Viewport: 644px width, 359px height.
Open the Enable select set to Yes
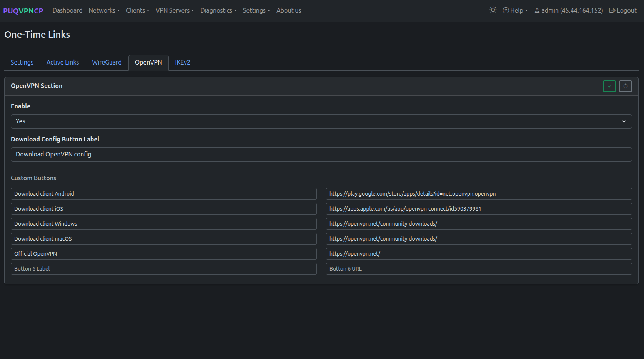(x=321, y=121)
